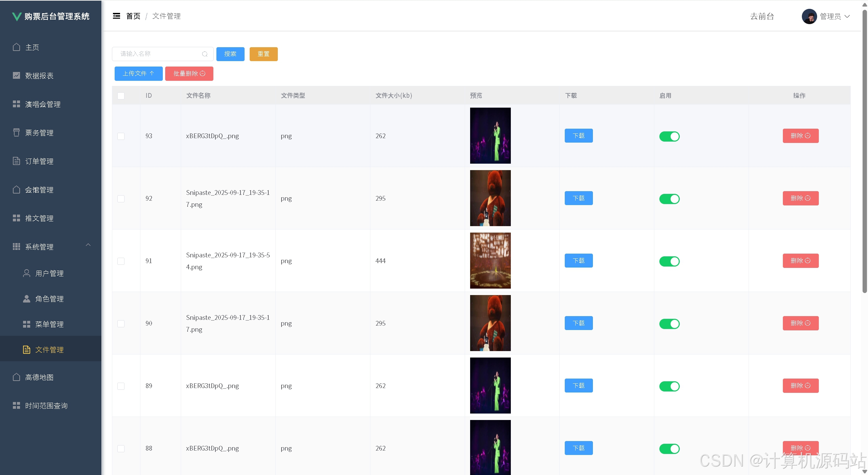Click the 推文管理 grid icon

[16, 218]
